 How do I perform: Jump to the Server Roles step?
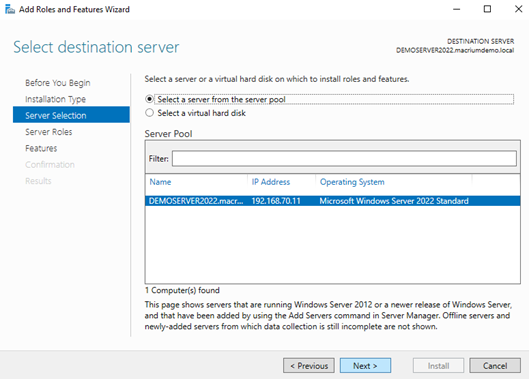[49, 132]
